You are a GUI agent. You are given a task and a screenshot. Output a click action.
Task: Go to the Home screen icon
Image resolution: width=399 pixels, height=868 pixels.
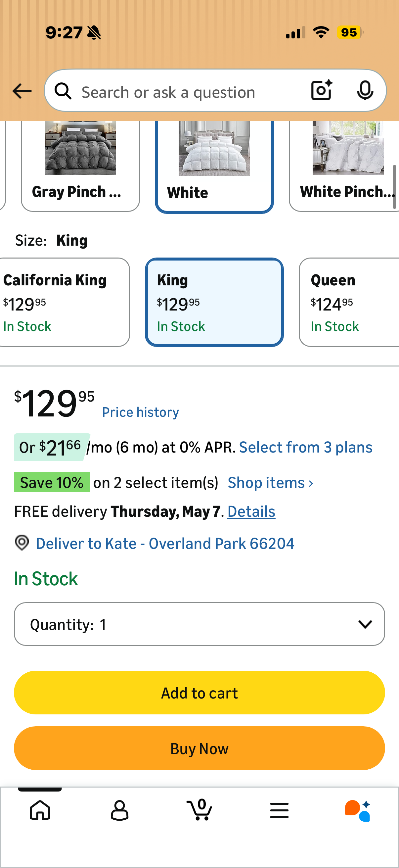pyautogui.click(x=40, y=810)
